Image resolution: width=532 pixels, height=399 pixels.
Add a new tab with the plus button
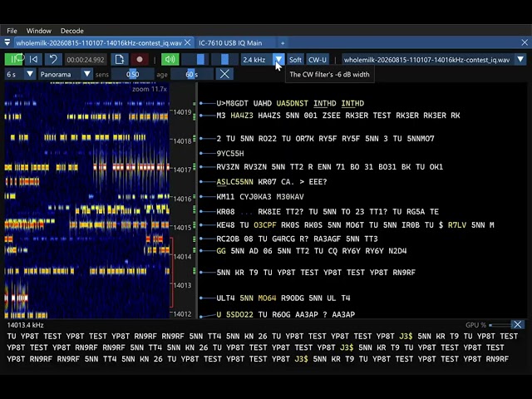pos(283,43)
